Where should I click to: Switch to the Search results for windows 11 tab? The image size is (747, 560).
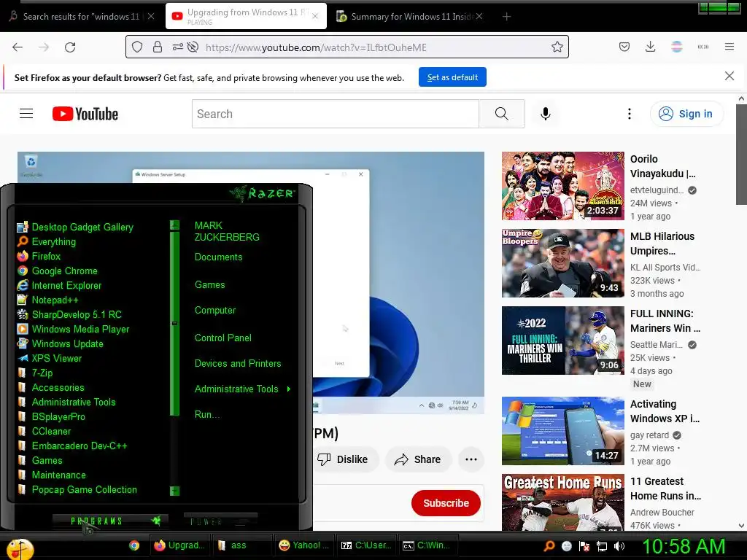pyautogui.click(x=81, y=17)
